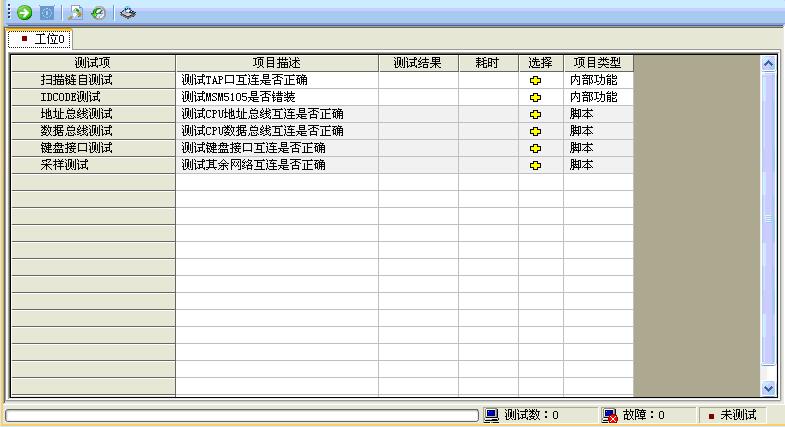Click the 测试结果 column header

click(418, 63)
